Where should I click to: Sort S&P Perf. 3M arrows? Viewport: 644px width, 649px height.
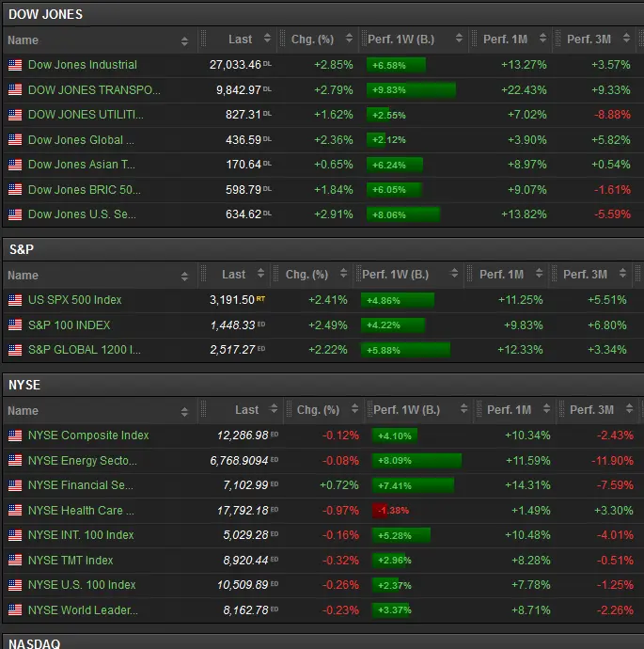pos(622,274)
